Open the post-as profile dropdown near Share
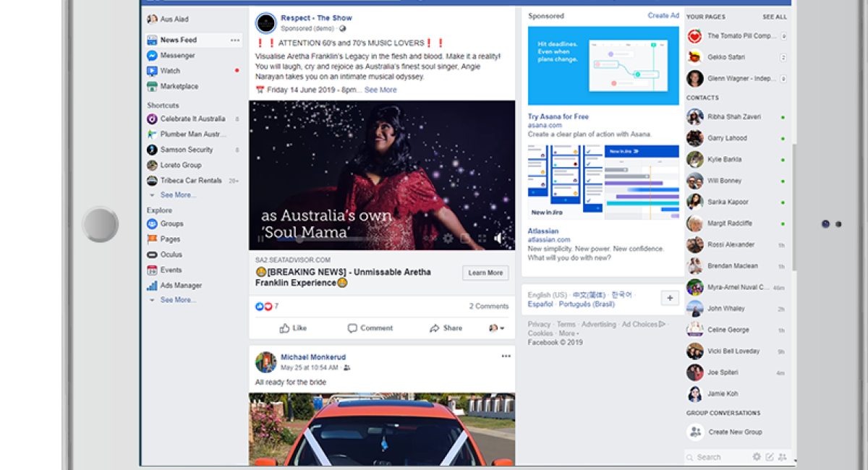 (497, 328)
